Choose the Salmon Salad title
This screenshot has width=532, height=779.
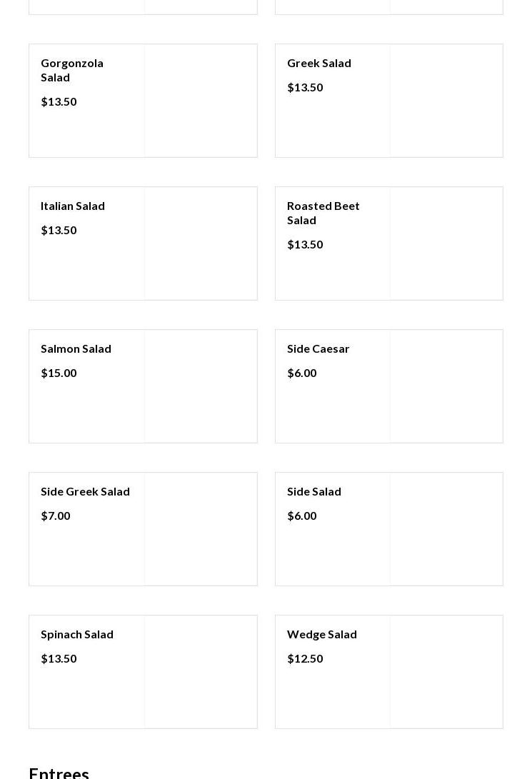pos(76,348)
